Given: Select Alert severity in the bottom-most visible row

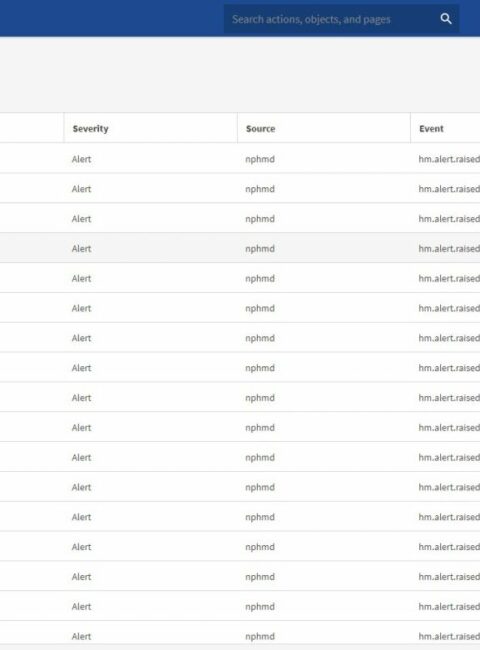Looking at the screenshot, I should coord(81,636).
